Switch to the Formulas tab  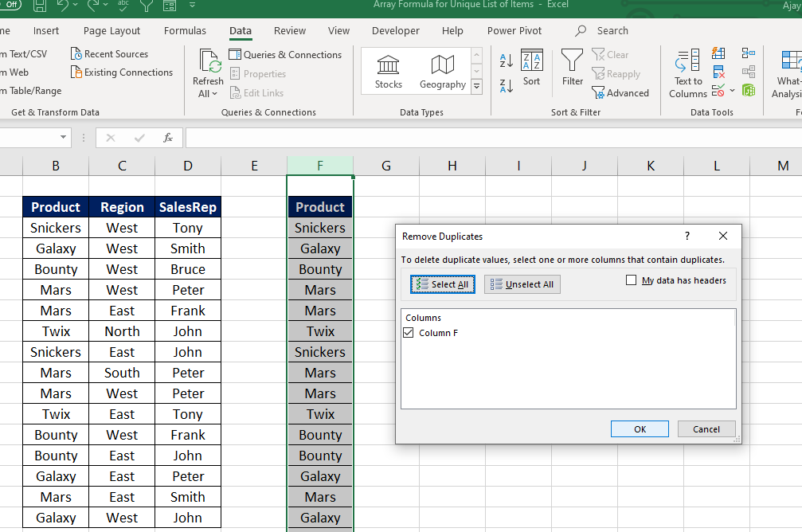click(x=185, y=31)
